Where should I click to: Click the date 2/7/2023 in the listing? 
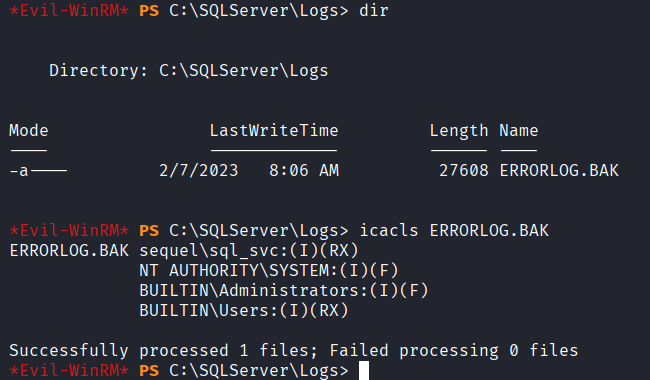pos(199,170)
